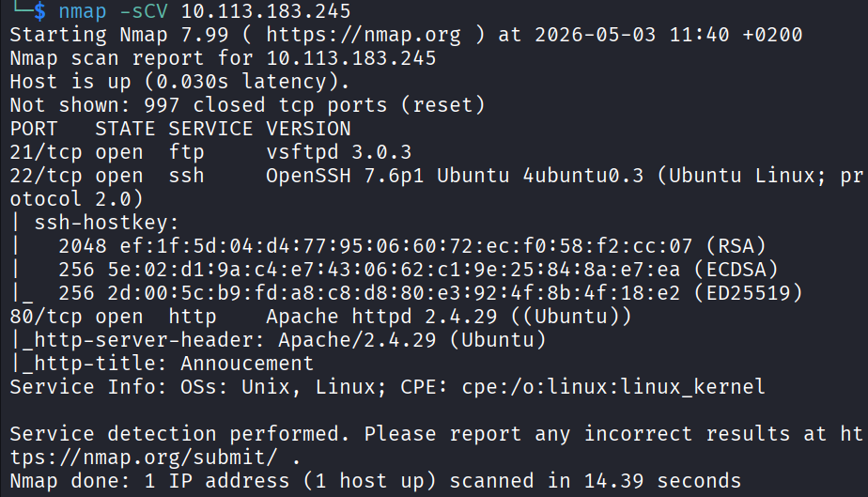This screenshot has height=497, width=868.
Task: Click the 80/tcp port entry
Action: point(46,318)
